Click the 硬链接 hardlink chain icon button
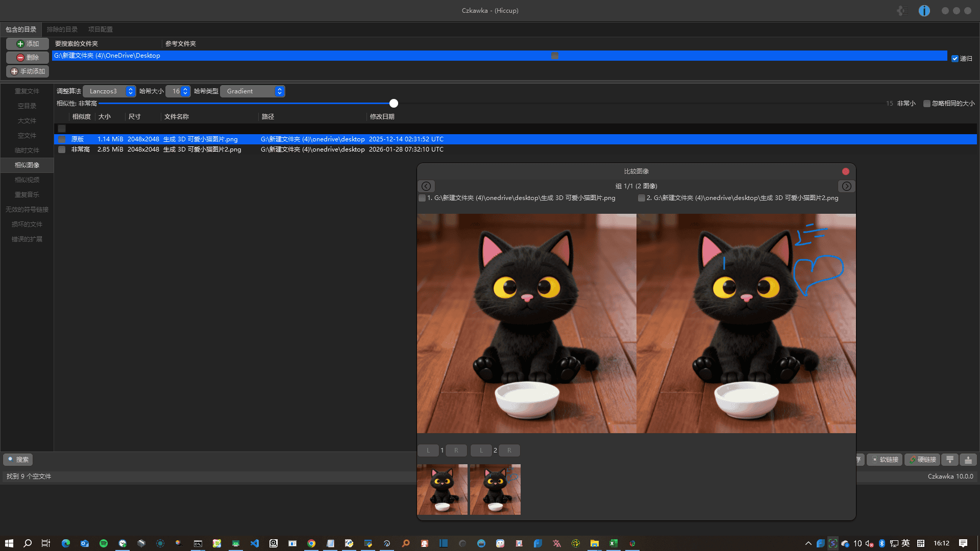980x551 pixels. [923, 460]
